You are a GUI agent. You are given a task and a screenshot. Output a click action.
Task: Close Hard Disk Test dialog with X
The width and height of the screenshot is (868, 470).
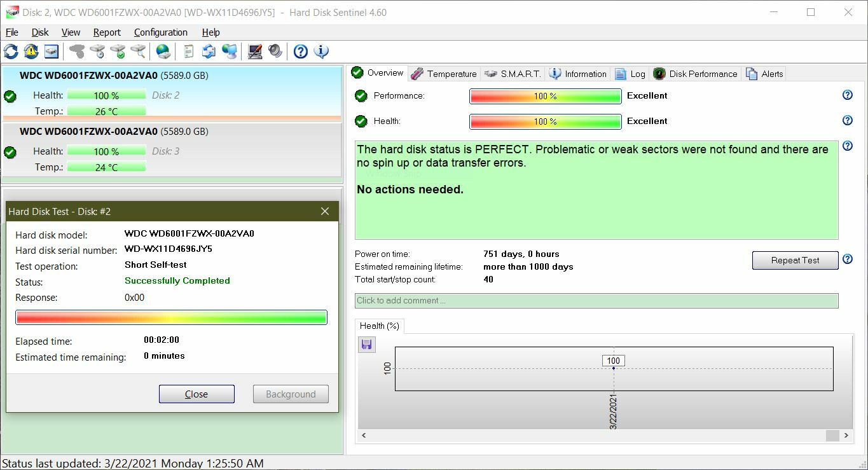pyautogui.click(x=325, y=211)
